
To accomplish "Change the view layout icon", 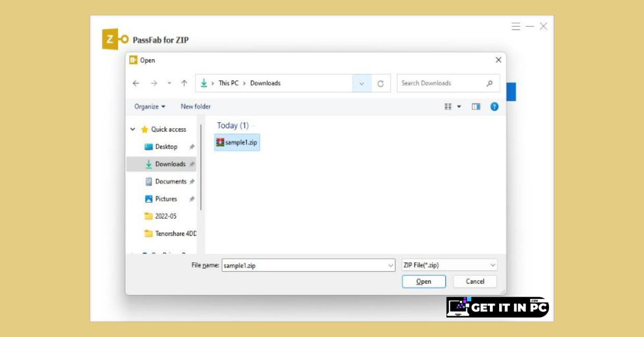I will (448, 107).
